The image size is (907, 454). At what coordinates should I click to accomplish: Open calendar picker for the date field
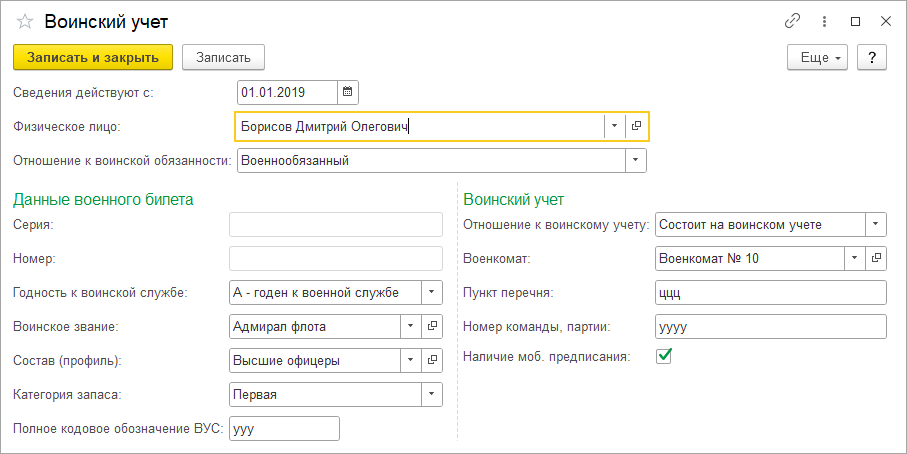tap(347, 93)
